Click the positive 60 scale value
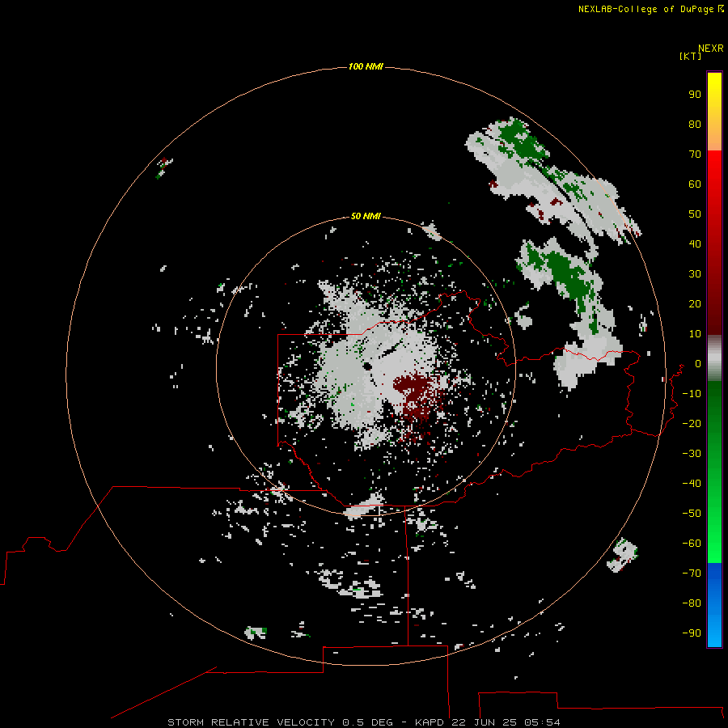Screen dimensions: 728x728 click(x=695, y=184)
